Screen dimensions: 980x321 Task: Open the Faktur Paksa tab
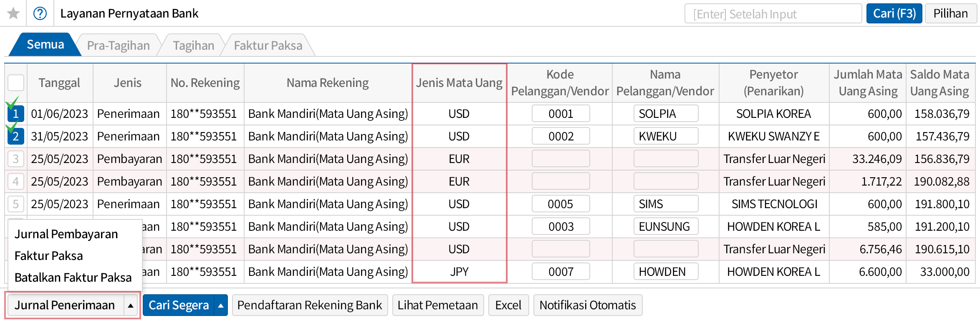[x=268, y=45]
